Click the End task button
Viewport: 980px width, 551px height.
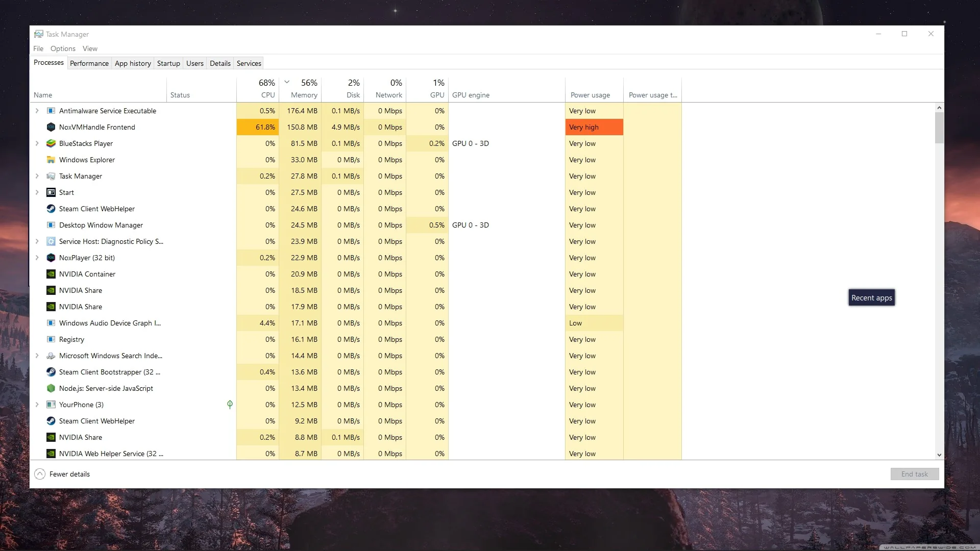click(915, 474)
